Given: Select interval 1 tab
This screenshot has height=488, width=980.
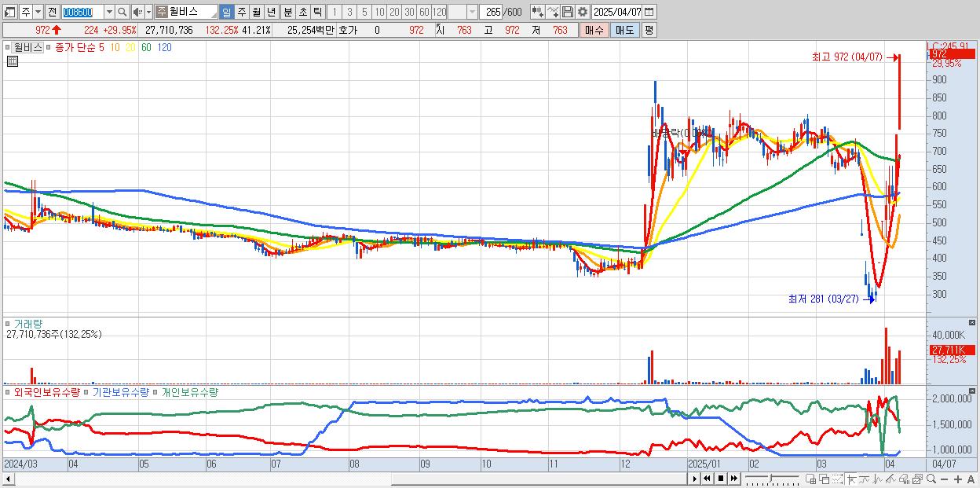Looking at the screenshot, I should pos(334,12).
